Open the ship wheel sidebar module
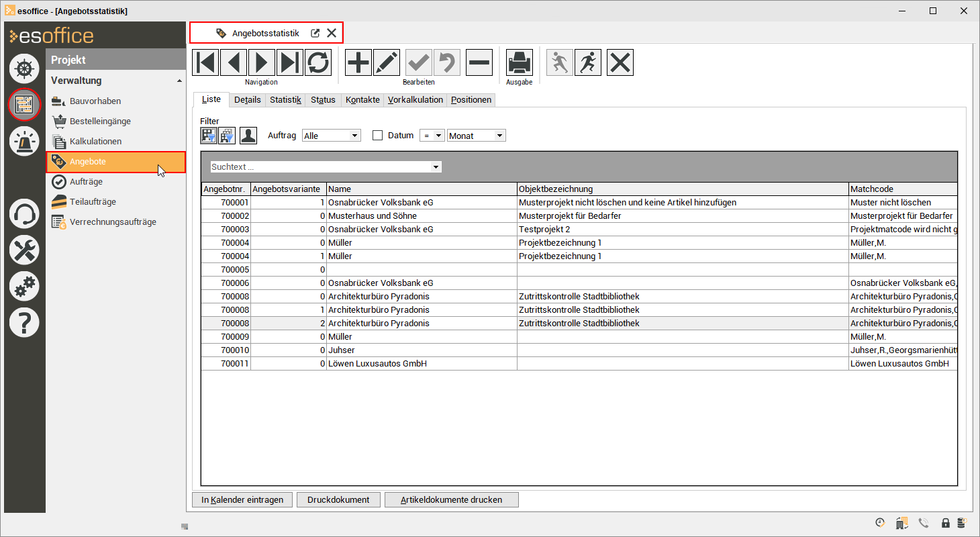 [25, 68]
